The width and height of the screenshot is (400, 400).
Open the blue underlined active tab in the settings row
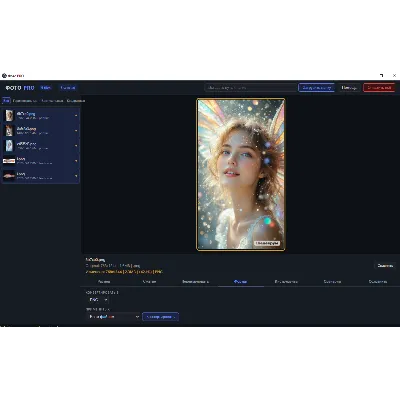pyautogui.click(x=241, y=282)
